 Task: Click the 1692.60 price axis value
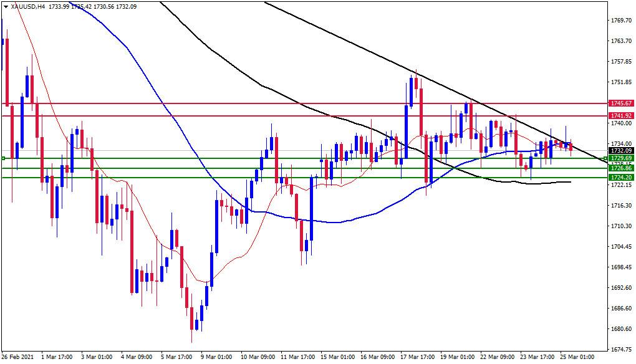622,288
